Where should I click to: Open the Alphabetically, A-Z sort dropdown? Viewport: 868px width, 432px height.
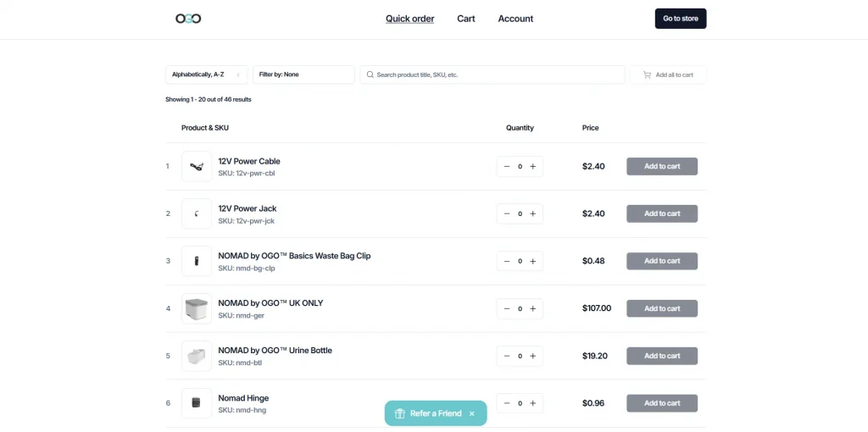pyautogui.click(x=206, y=75)
